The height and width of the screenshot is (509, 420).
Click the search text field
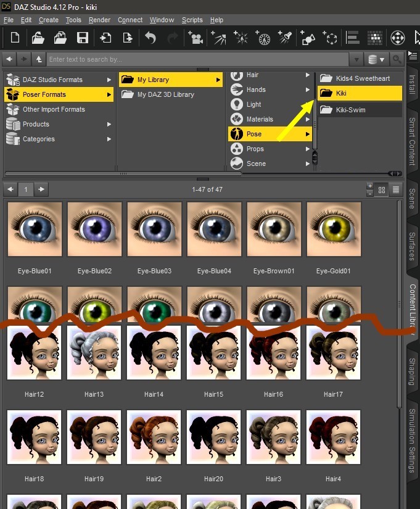click(198, 59)
